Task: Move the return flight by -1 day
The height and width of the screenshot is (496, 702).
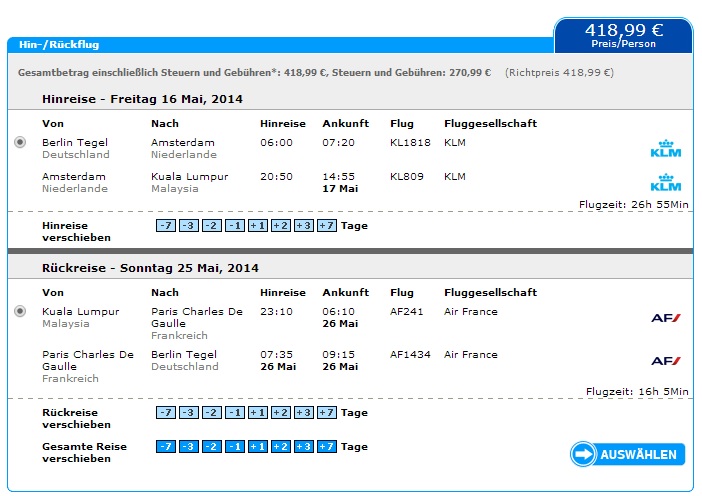Action: 235,412
